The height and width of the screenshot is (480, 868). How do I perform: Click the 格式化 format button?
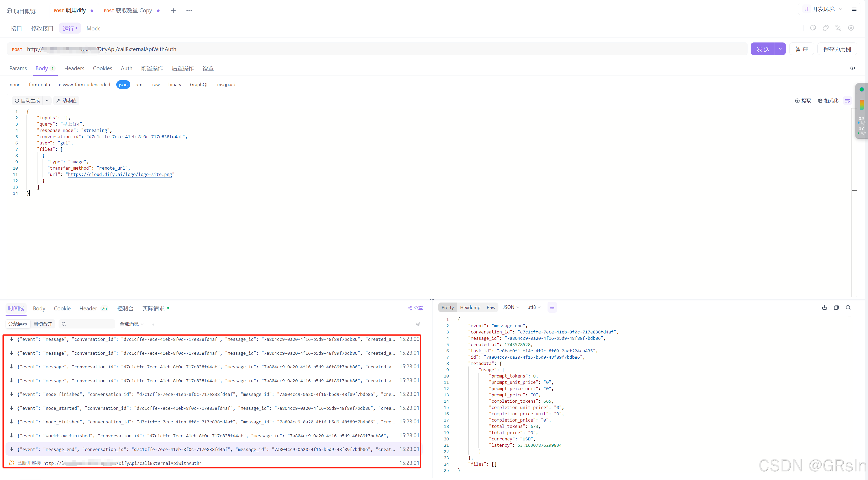tap(828, 101)
